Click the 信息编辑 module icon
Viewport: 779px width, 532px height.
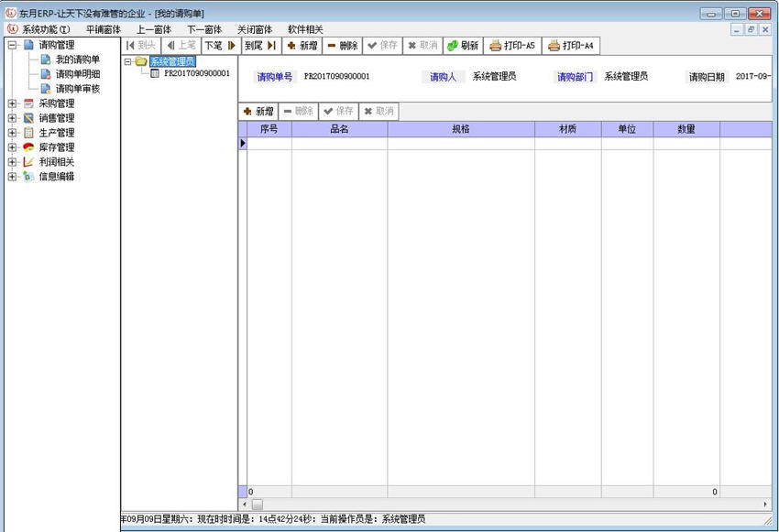pyautogui.click(x=28, y=176)
